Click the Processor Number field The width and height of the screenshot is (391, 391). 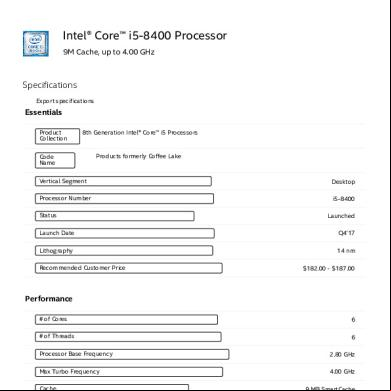pos(124,198)
